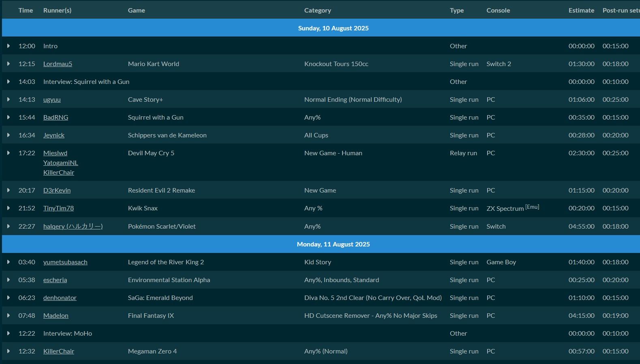Expand the 03:40 Legend of the River King 2 row
The height and width of the screenshot is (364, 640).
pyautogui.click(x=8, y=262)
